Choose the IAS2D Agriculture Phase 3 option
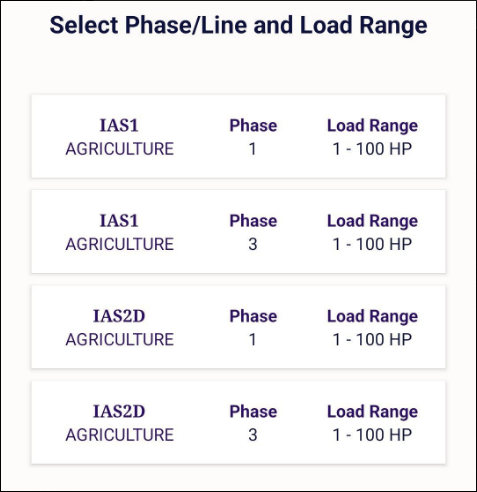Viewport: 477px width, 492px height. pos(238,422)
